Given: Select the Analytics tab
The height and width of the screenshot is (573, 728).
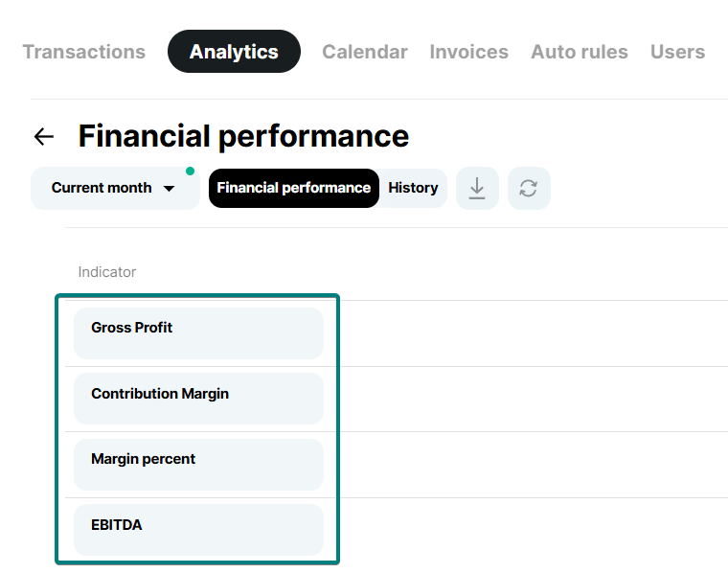Looking at the screenshot, I should tap(234, 52).
